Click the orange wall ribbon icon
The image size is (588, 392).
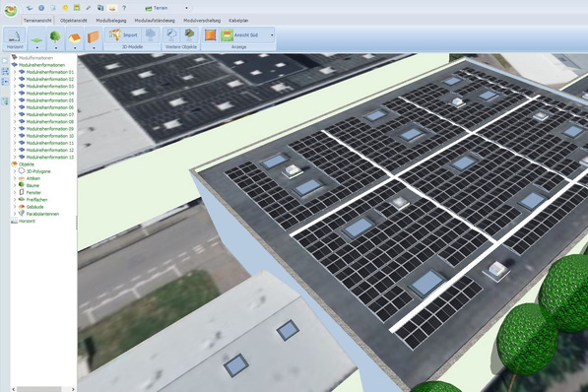pyautogui.click(x=93, y=36)
